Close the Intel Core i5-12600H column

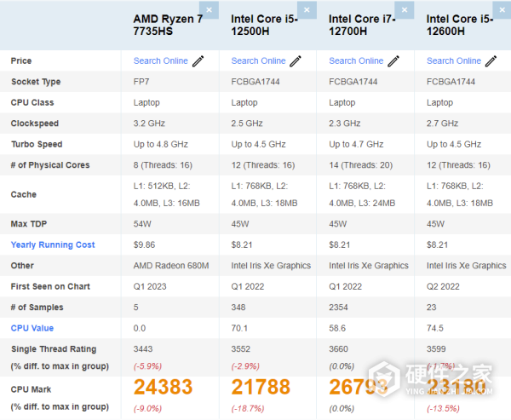pos(503,9)
